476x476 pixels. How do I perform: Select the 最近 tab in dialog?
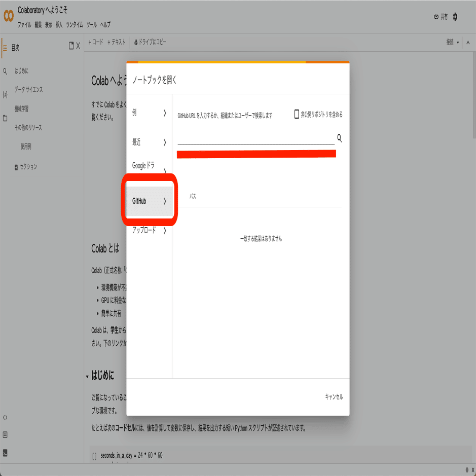coord(150,142)
